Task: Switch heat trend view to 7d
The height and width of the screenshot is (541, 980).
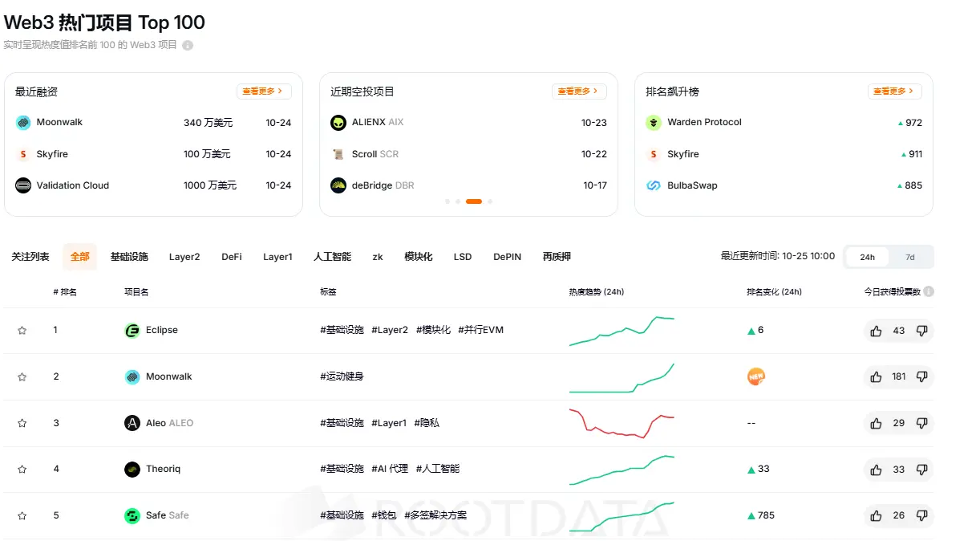Action: pos(911,256)
